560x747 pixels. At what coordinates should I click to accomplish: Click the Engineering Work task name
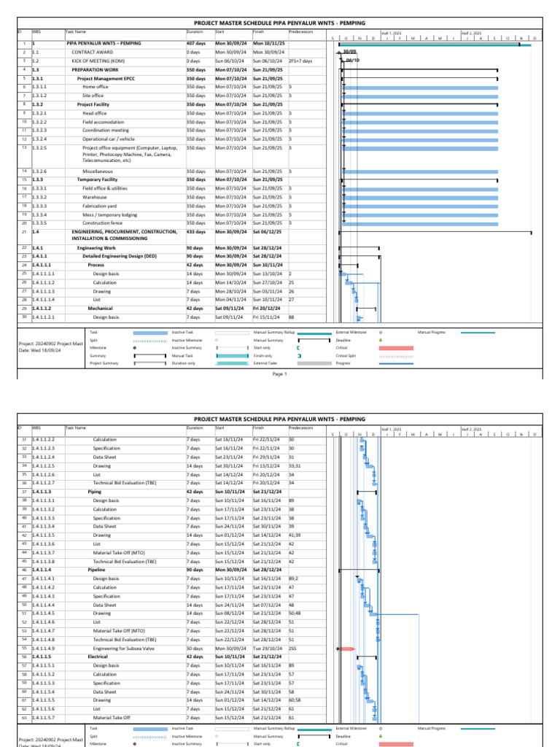(x=96, y=248)
